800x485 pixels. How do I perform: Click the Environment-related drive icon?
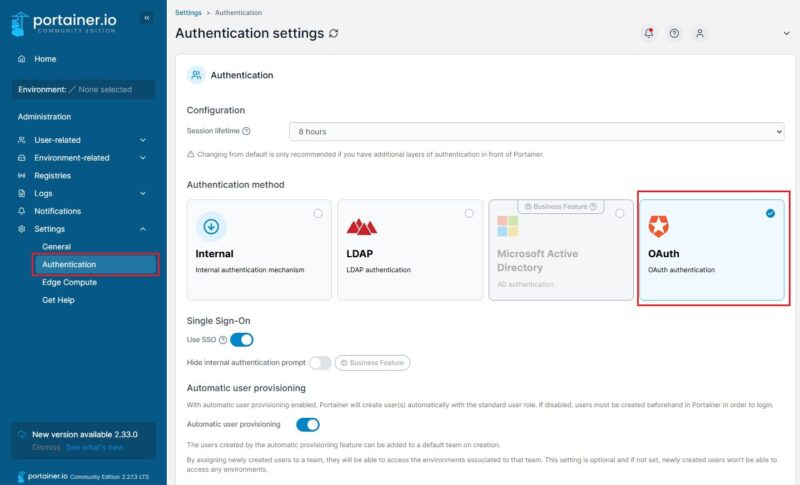point(21,158)
